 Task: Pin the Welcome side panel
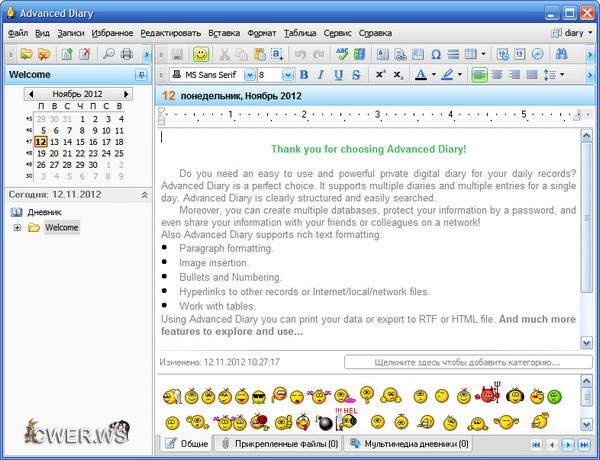[141, 75]
